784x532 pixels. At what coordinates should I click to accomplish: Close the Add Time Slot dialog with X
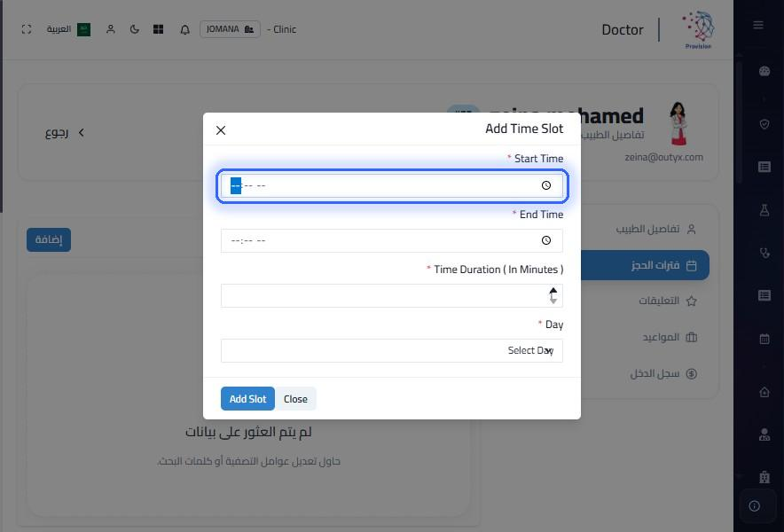221,130
